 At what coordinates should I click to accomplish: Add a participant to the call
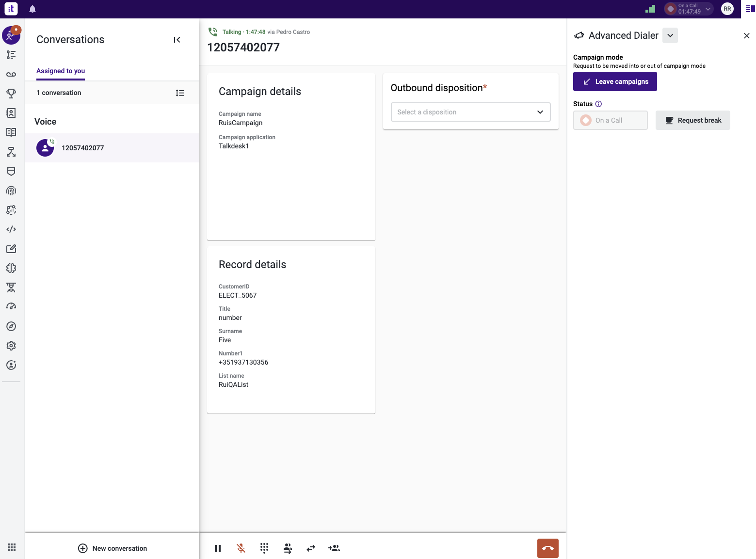(x=334, y=548)
